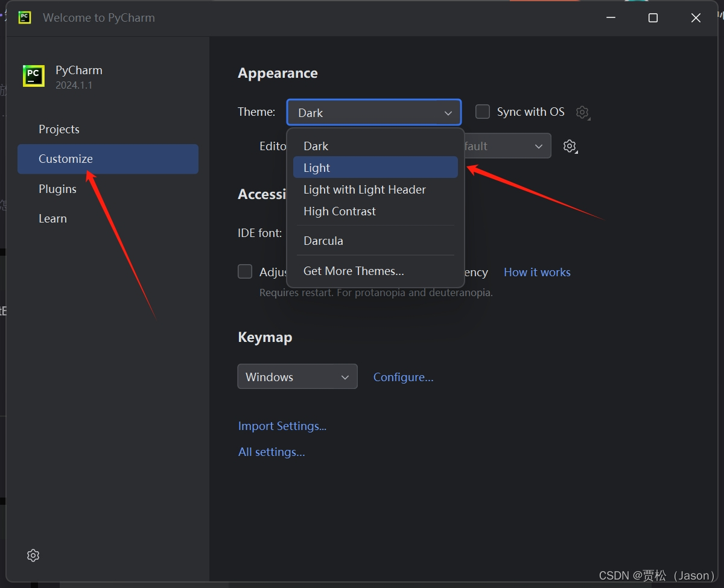The image size is (724, 588).
Task: Open the Plugins section
Action: [108, 189]
